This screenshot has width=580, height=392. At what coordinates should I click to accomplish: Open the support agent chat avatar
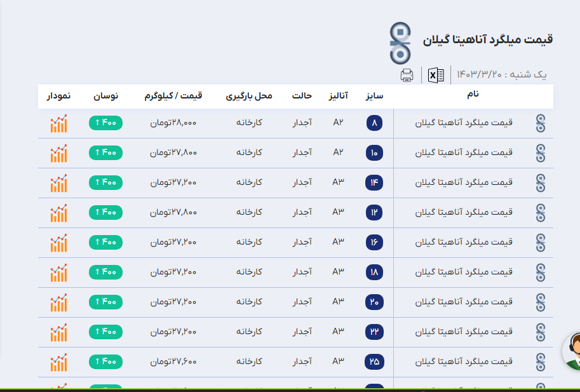coord(571,352)
